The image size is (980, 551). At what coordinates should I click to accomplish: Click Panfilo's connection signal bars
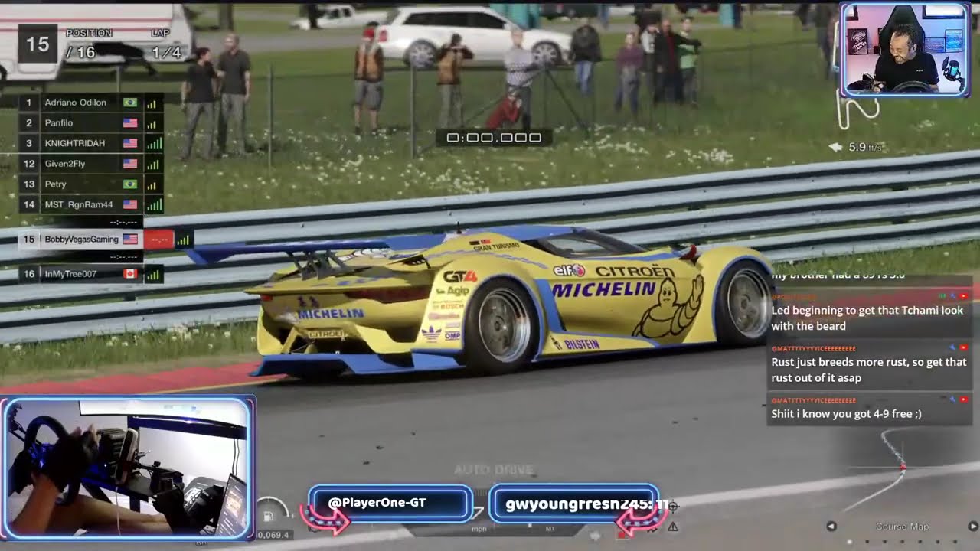(x=151, y=123)
